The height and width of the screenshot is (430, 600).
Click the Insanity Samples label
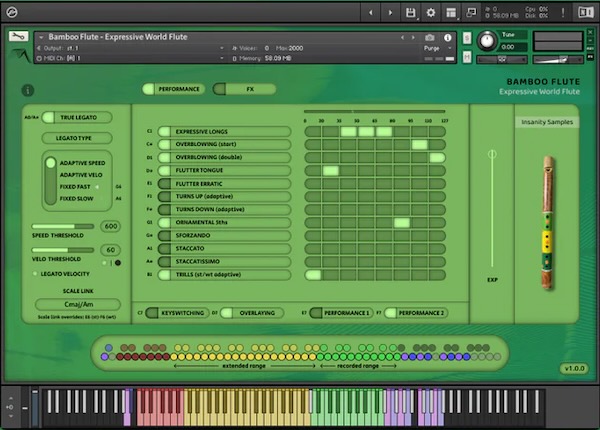pyautogui.click(x=547, y=122)
